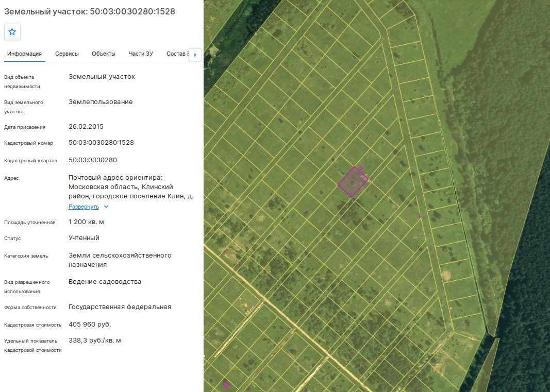Click the label Статус
Screen dimensions: 550x392
point(12,238)
